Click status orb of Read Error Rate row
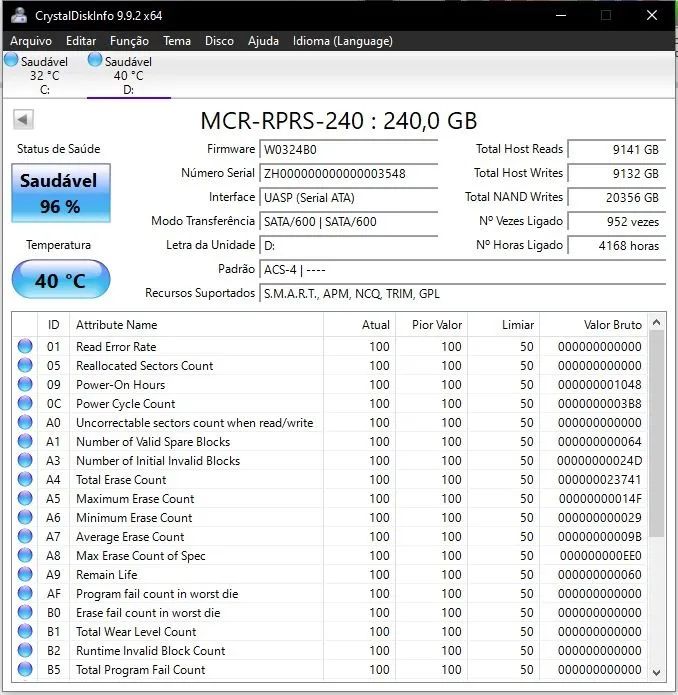Image resolution: width=678 pixels, height=695 pixels. point(25,346)
